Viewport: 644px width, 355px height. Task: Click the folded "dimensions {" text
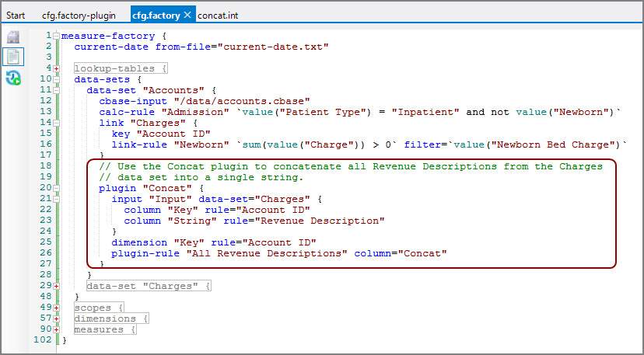111,318
